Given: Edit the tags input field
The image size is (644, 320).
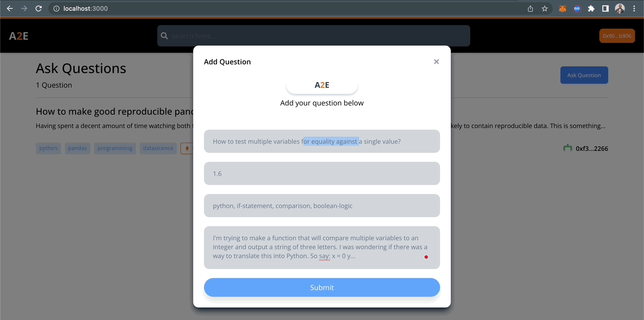Looking at the screenshot, I should [322, 206].
